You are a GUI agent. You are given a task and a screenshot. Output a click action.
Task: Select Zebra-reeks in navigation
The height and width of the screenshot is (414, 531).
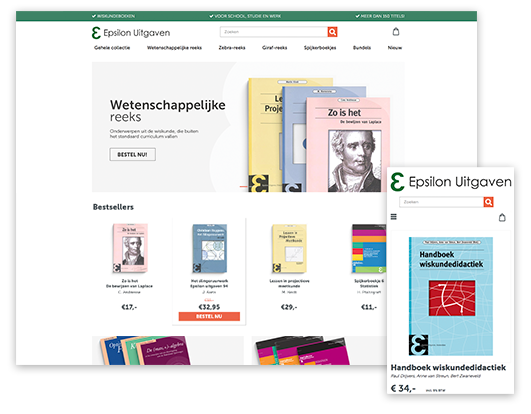(x=232, y=48)
